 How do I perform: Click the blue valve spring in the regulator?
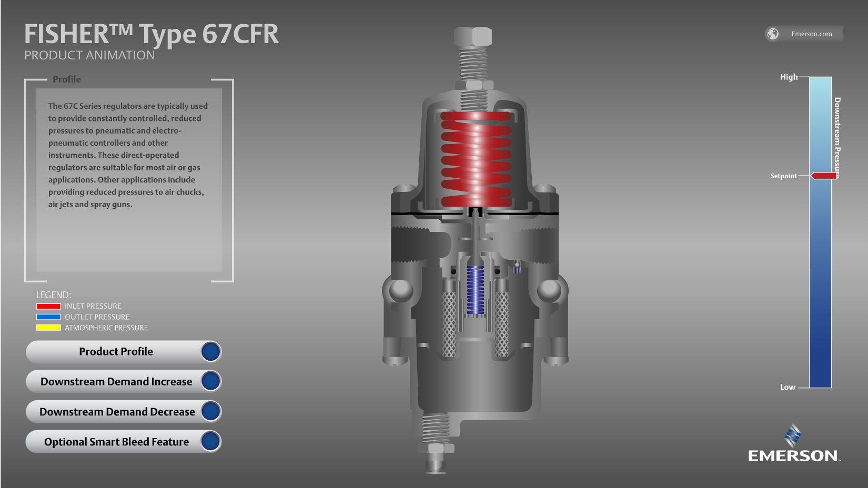[476, 289]
